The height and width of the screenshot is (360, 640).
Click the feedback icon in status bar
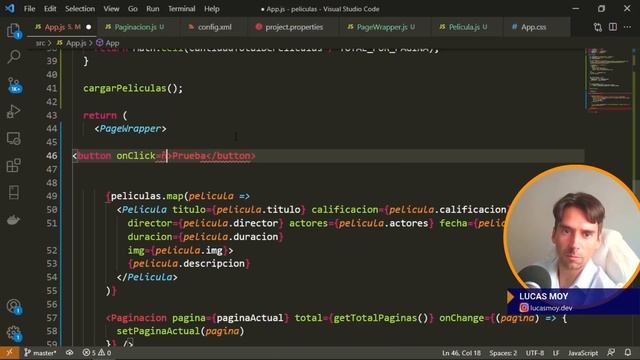click(611, 353)
